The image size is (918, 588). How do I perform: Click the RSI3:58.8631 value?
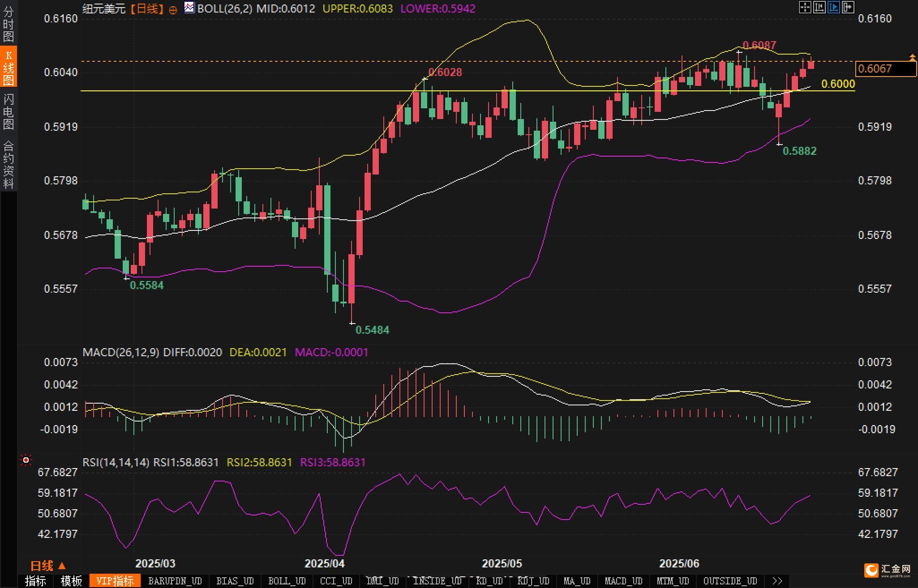coord(333,462)
